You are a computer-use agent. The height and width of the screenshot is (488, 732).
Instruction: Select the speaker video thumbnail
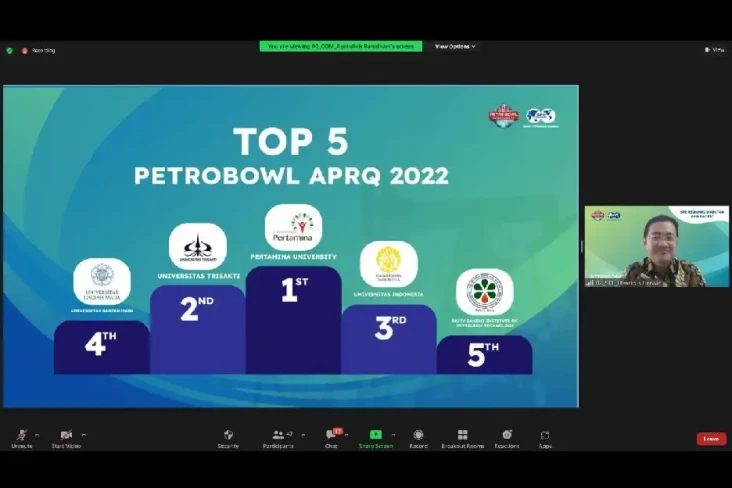coord(656,246)
